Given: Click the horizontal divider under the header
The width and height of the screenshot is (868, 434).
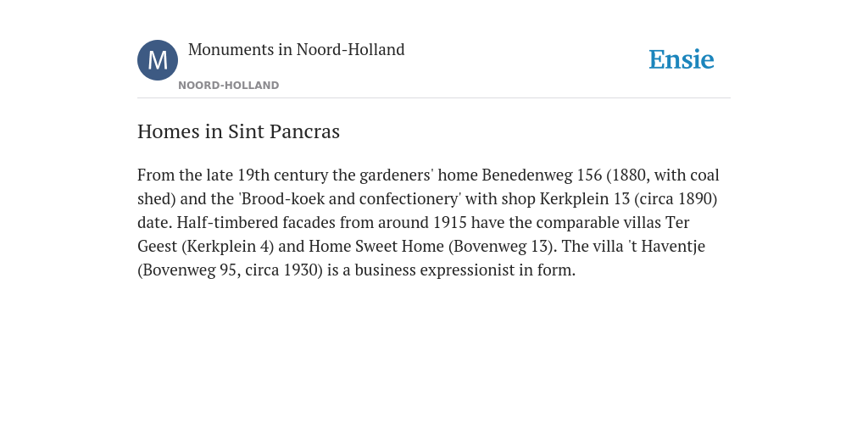Looking at the screenshot, I should click(x=434, y=98).
